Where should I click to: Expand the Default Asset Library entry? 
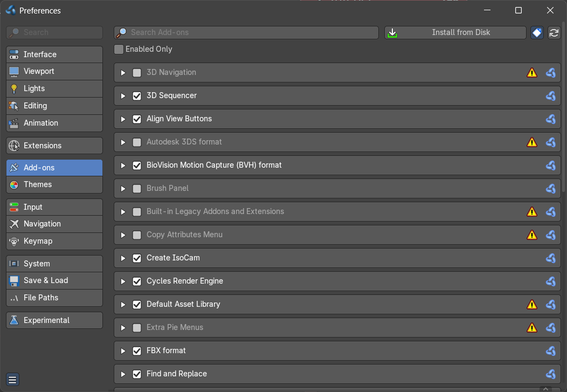(x=123, y=305)
